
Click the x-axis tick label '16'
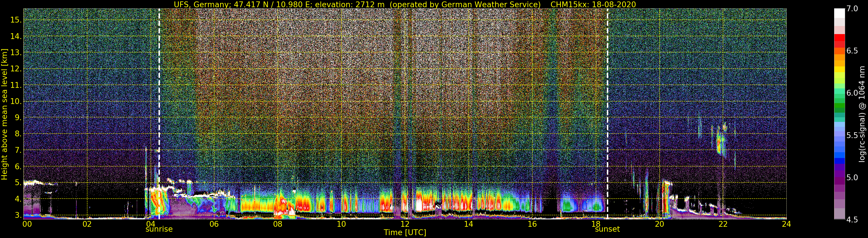[x=532, y=224]
